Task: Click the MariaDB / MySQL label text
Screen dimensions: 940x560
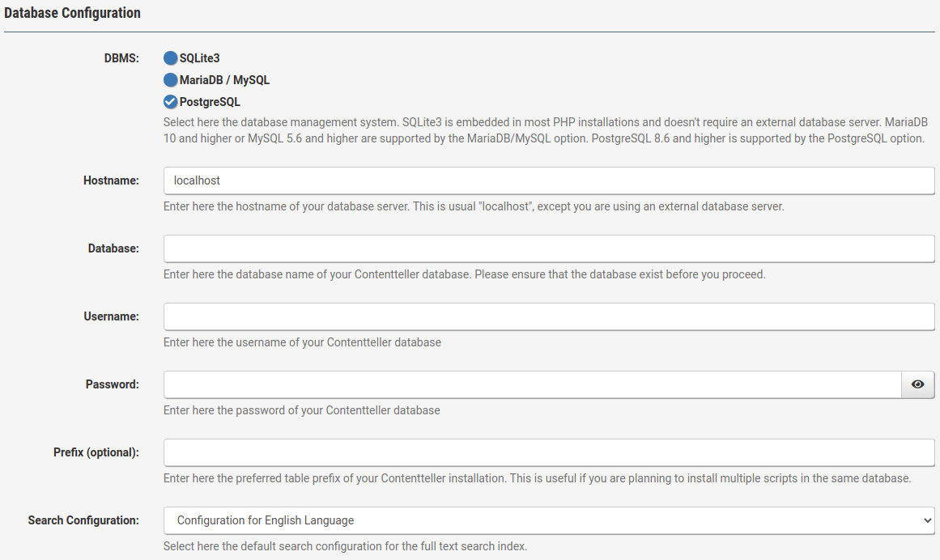Action: pos(224,80)
